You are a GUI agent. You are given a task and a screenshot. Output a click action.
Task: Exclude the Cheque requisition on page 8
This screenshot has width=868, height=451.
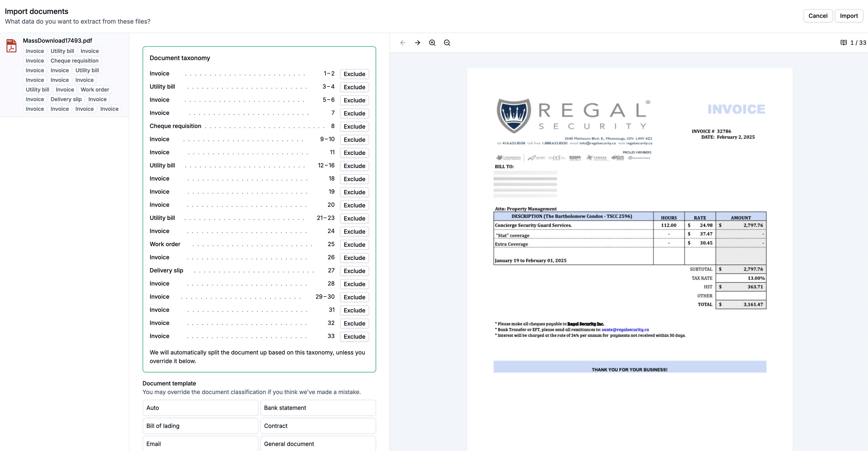354,127
